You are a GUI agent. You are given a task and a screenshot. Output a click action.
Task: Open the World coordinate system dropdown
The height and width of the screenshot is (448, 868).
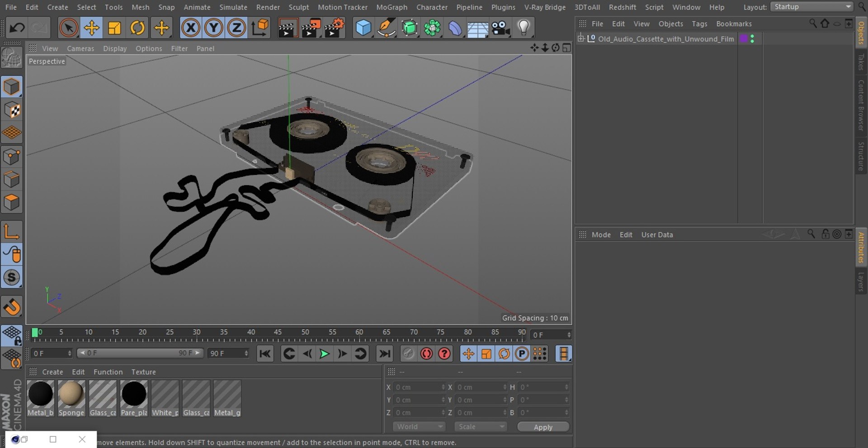click(x=419, y=427)
